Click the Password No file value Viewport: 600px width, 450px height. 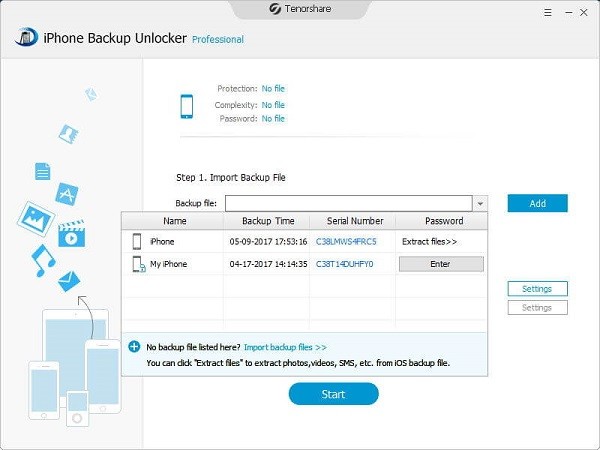[x=273, y=119]
